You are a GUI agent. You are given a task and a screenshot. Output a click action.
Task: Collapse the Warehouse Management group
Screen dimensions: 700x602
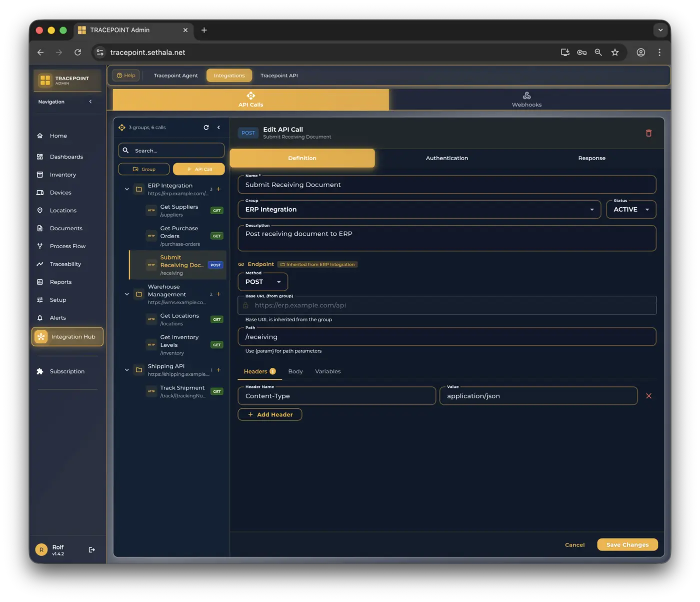tap(127, 294)
